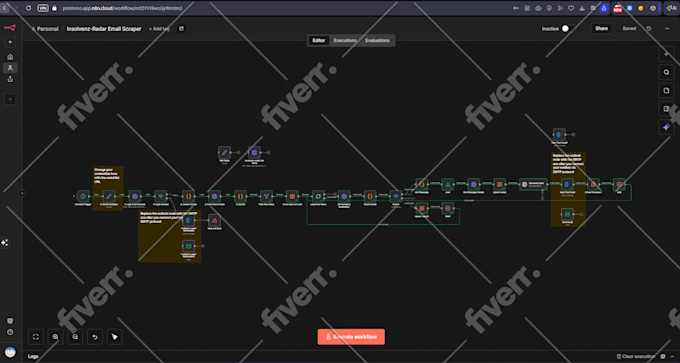Click the Add tag link
The height and width of the screenshot is (363, 680).
click(159, 29)
